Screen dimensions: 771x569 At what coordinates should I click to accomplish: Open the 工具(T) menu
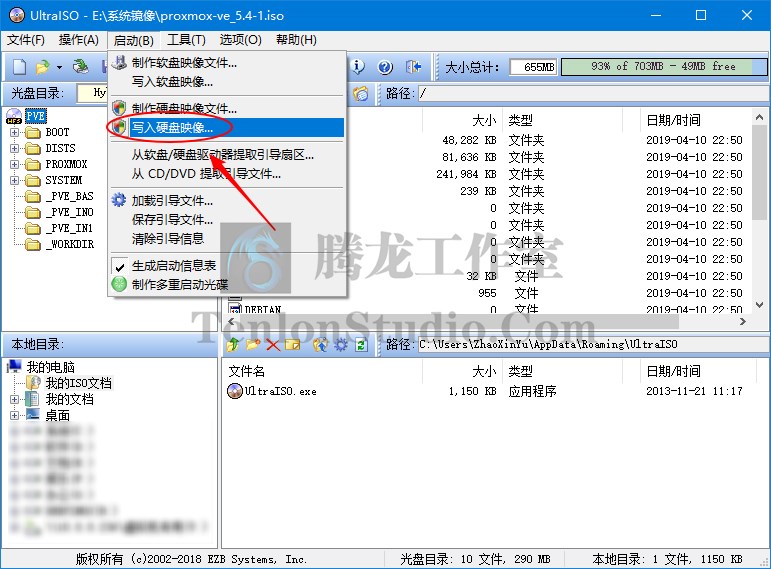tap(186, 40)
